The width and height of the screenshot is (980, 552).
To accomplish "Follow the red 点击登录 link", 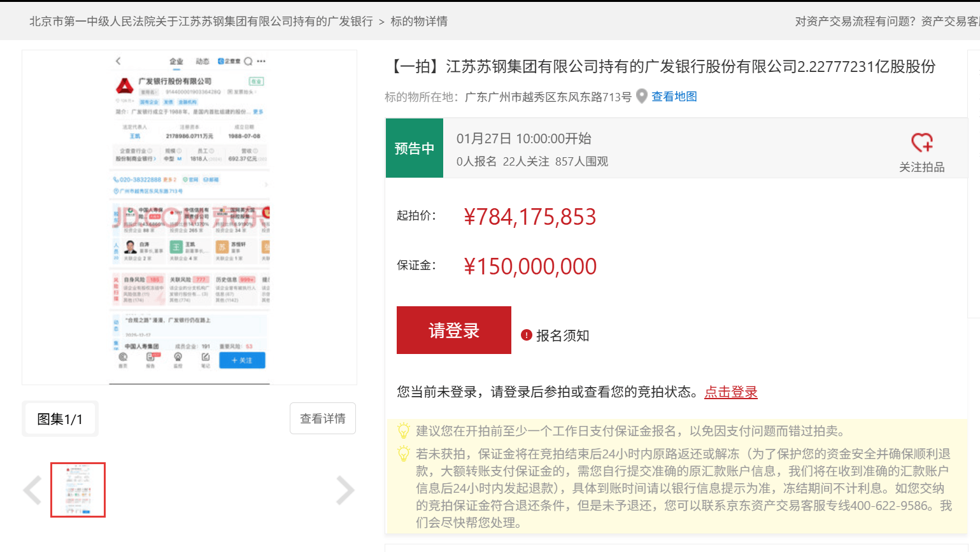I will click(730, 392).
